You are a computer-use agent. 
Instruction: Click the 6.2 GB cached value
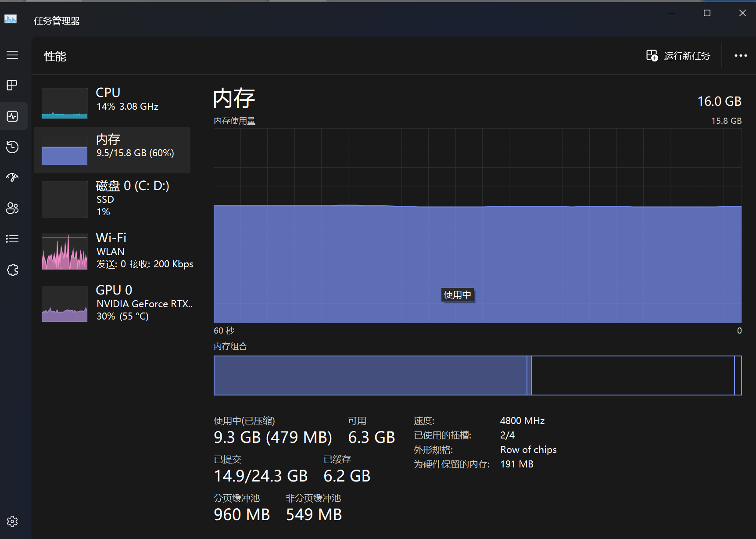[x=347, y=476]
